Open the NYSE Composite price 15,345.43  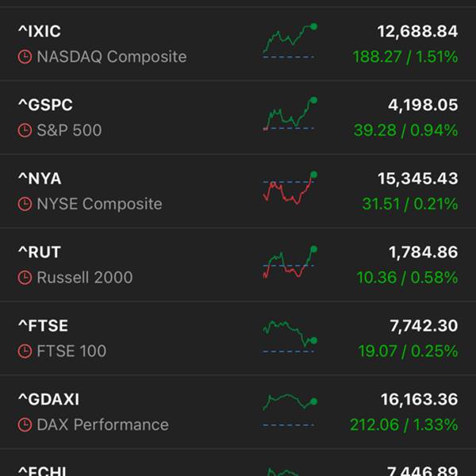418,178
